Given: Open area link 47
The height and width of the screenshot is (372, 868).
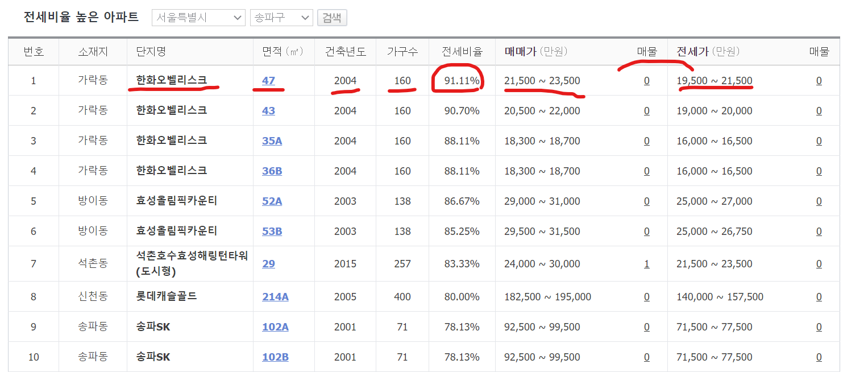Looking at the screenshot, I should click(x=268, y=81).
